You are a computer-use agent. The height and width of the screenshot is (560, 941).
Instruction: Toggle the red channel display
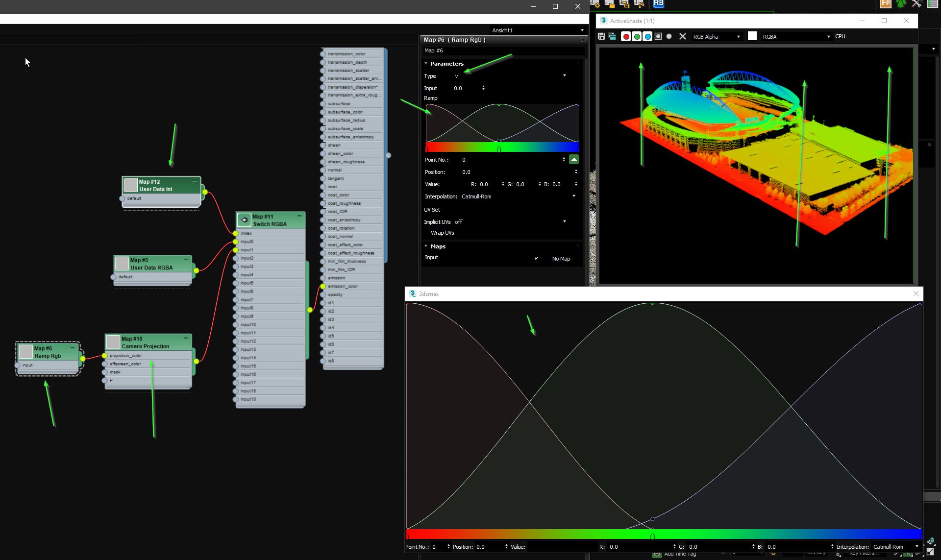pos(626,36)
